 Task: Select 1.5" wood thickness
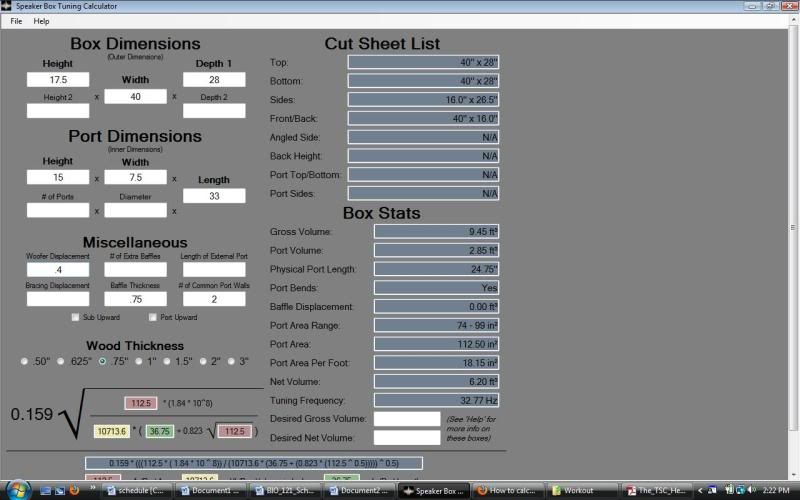[x=167, y=361]
